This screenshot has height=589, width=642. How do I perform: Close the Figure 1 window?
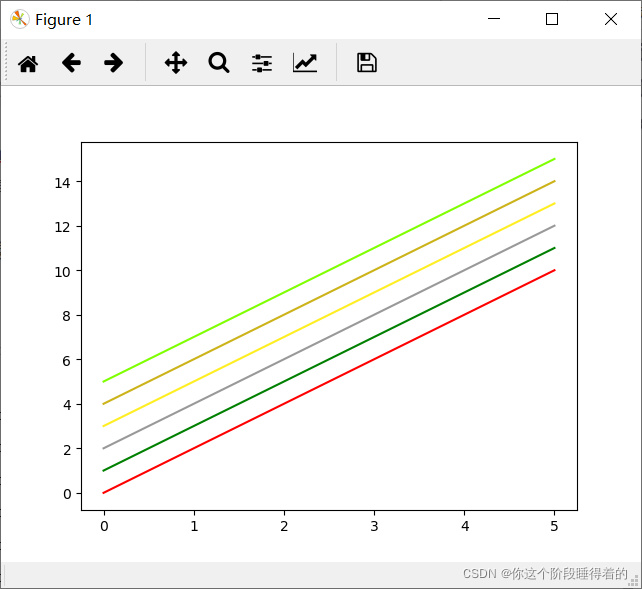tap(611, 19)
